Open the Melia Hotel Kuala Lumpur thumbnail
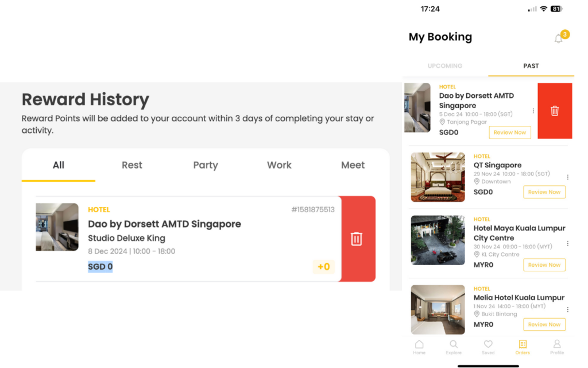 [438, 309]
